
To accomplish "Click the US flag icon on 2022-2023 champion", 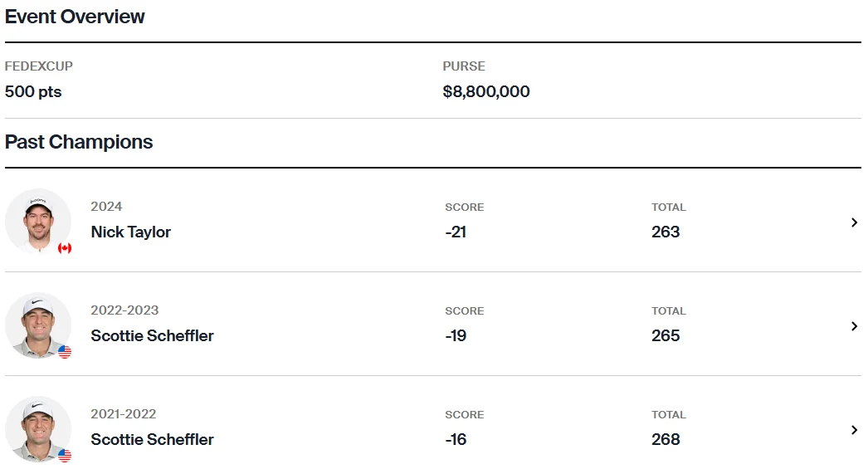I will click(65, 352).
